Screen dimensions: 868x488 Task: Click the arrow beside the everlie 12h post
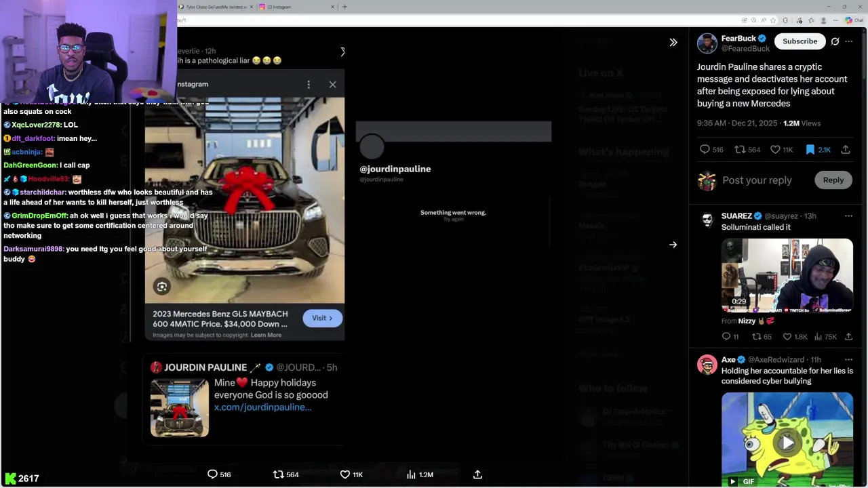(342, 52)
